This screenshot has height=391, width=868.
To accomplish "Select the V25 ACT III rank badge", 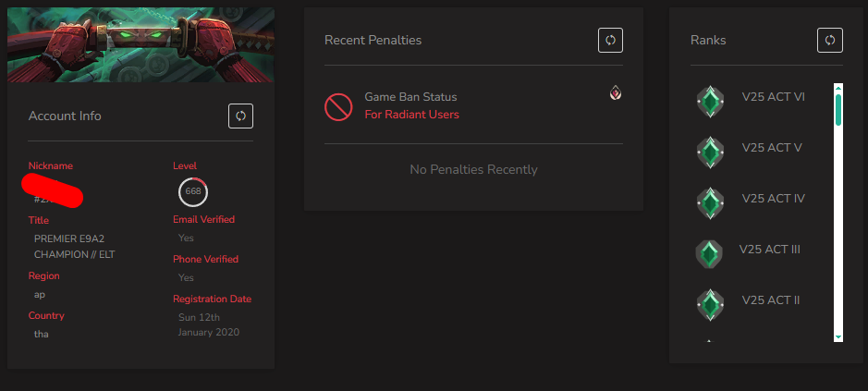I will coord(709,254).
